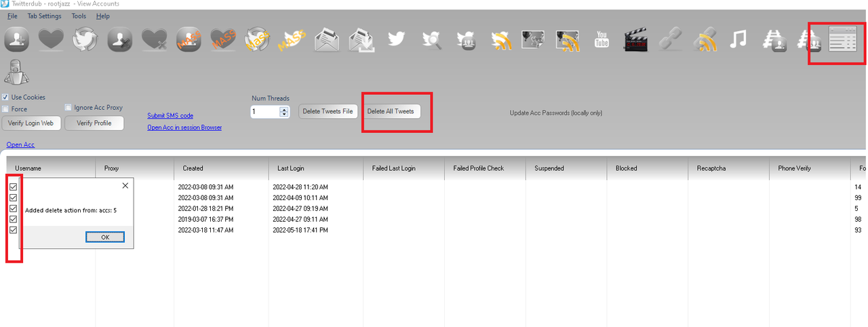
Task: Enable the Ignore Acc Proxy checkbox
Action: tap(68, 107)
